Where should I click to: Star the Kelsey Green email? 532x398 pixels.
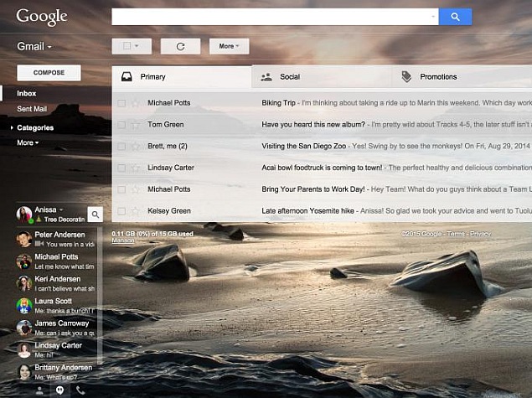point(136,211)
